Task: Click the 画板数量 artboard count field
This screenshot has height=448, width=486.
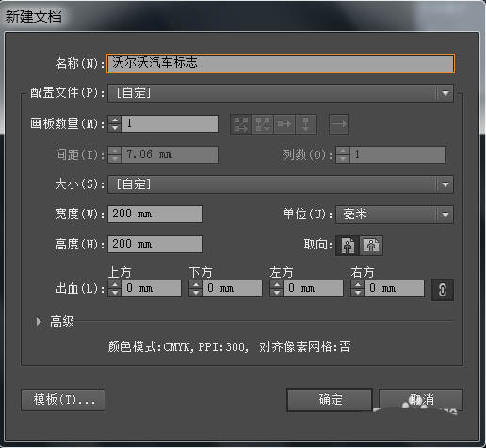Action: [x=170, y=123]
